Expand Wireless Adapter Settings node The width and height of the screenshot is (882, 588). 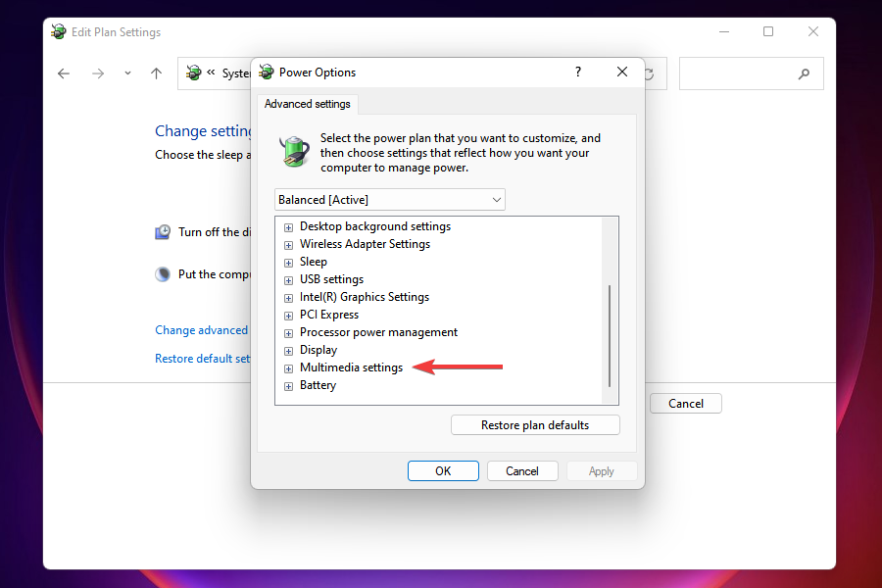tap(288, 245)
